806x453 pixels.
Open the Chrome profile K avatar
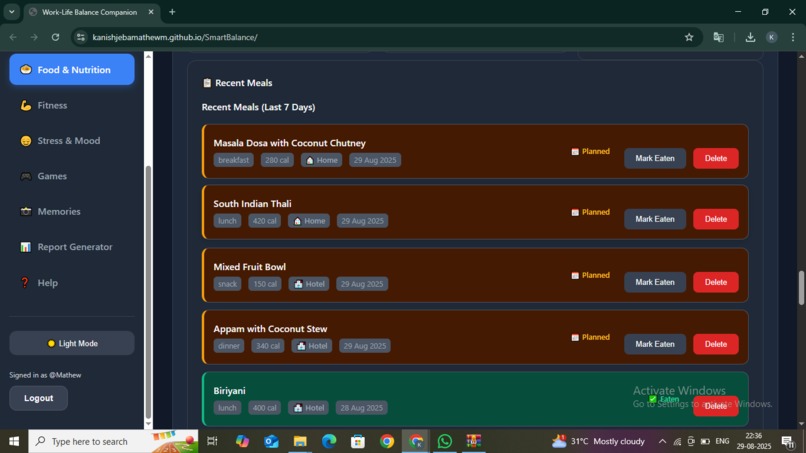tap(772, 37)
